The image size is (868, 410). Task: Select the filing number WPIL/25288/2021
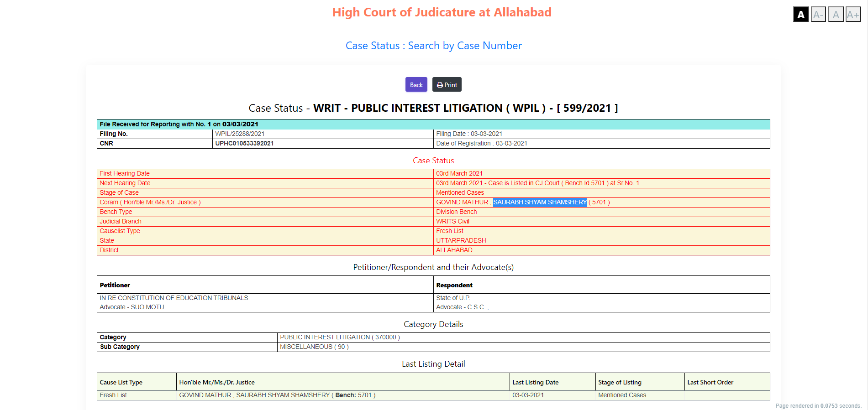240,134
